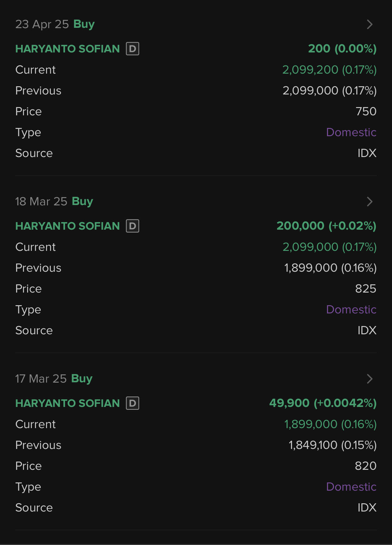Viewport: 392px width, 545px height.
Task: Click D badge in 23 Apr entry
Action: (x=133, y=49)
